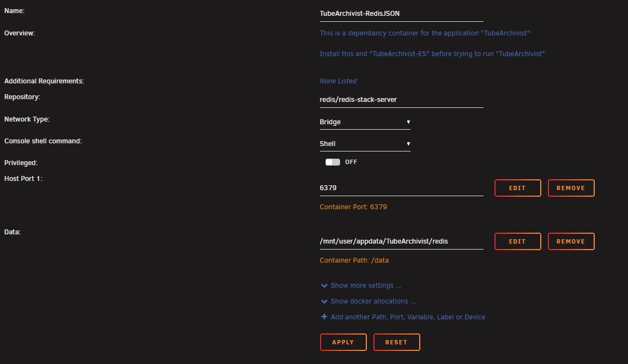The image size is (628, 364).
Task: Click the chevron icon next to Show more settings
Action: tap(324, 286)
